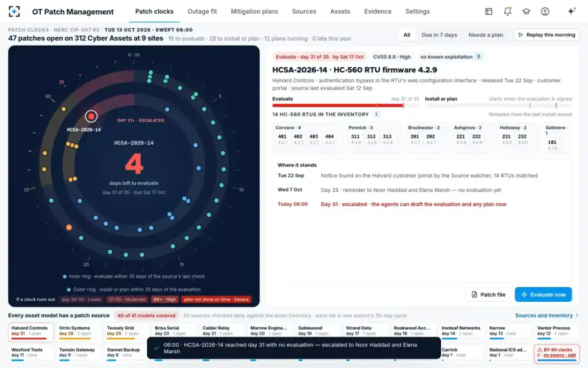Select the Orrin Systems source tile
Viewport: 588px width, 368px height.
pyautogui.click(x=79, y=332)
